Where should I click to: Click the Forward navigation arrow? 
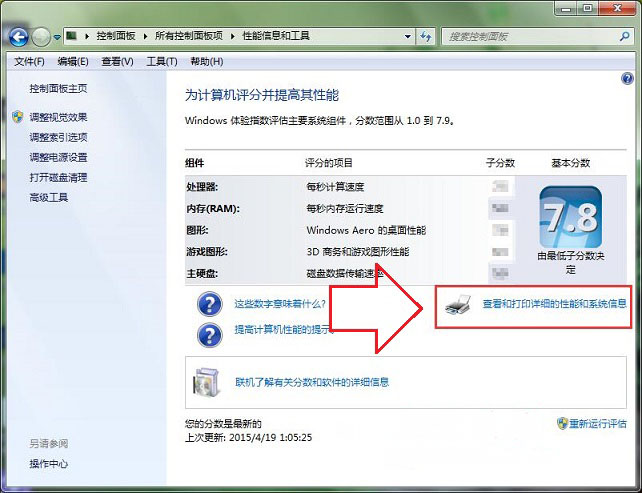(x=41, y=37)
